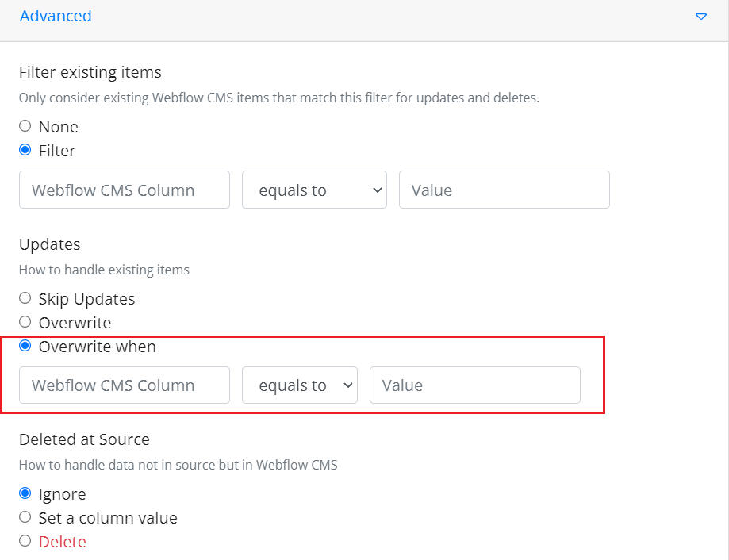Screen dimensions: 729x560
Task: Collapse the Advanced section arrow icon
Action: tap(700, 17)
